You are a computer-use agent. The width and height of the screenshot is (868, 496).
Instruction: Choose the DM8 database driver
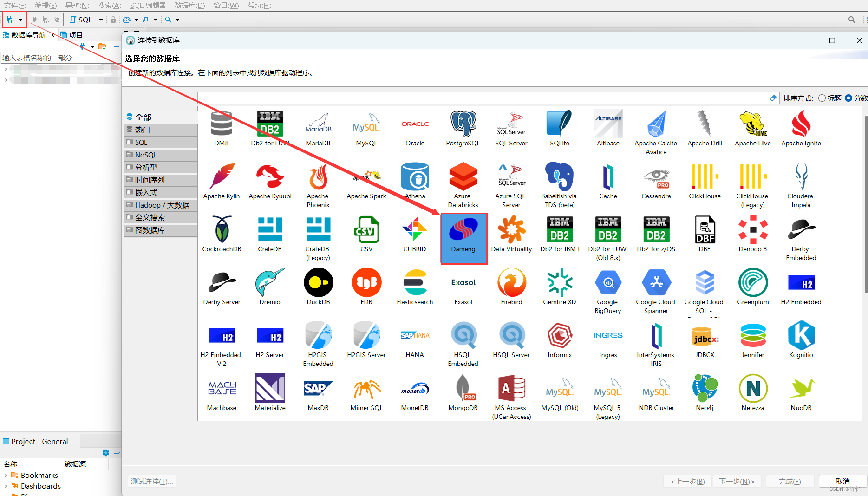coord(222,129)
